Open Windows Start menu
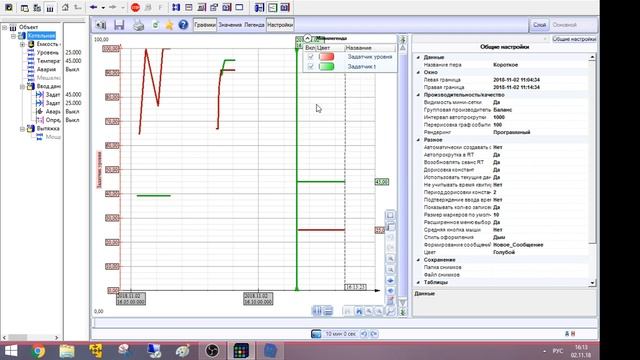The image size is (640, 360). [11, 351]
